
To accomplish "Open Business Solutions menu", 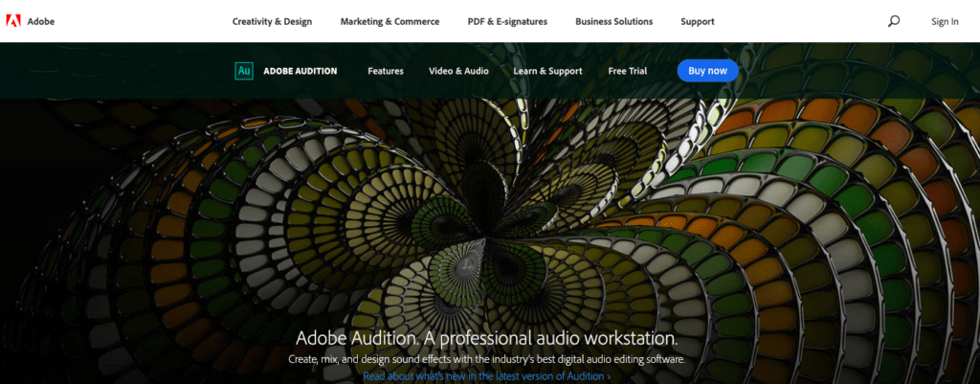I will coord(613,21).
